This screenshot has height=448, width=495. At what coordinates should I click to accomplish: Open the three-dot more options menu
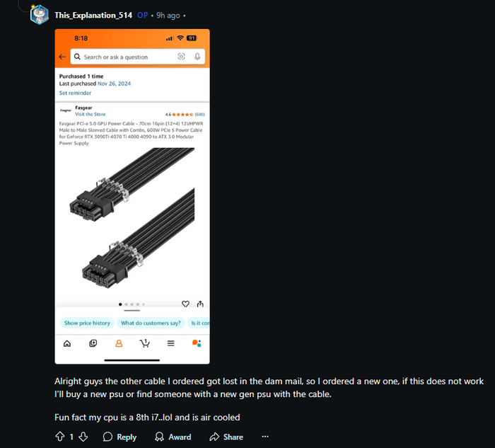tap(265, 436)
